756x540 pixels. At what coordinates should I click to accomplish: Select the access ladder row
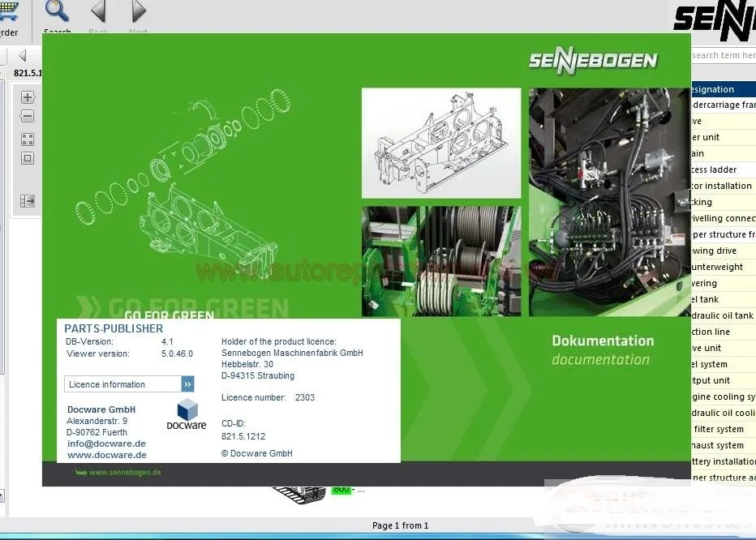point(724,169)
